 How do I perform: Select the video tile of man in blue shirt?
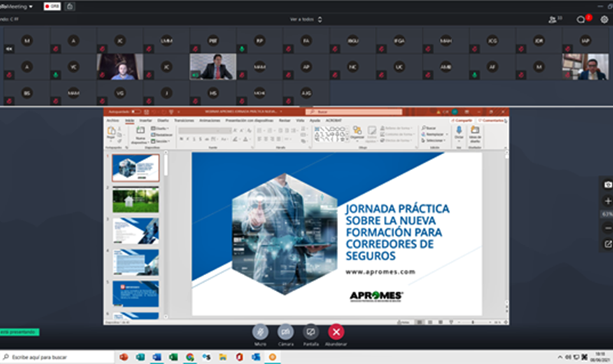pyautogui.click(x=120, y=67)
